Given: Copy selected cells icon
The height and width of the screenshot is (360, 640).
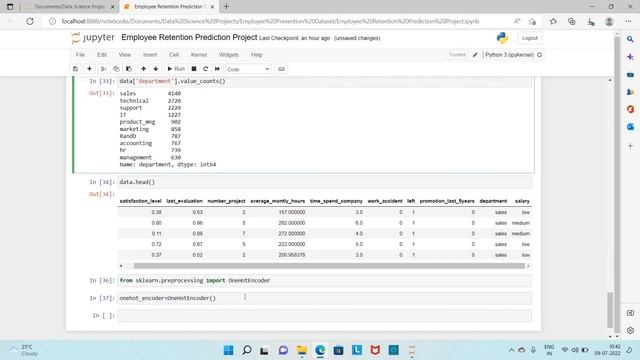Looking at the screenshot, I should click(x=116, y=69).
